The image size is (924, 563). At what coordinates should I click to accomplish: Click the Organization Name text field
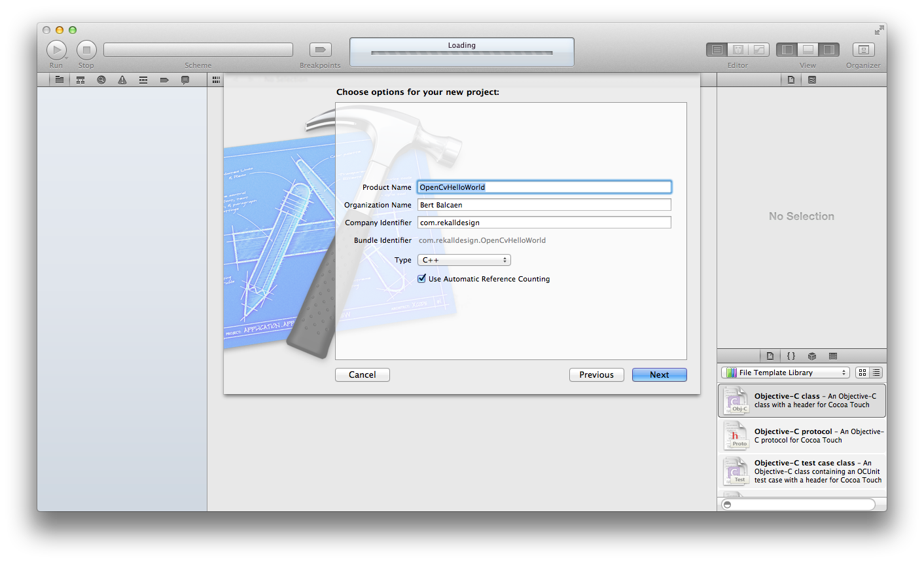544,205
